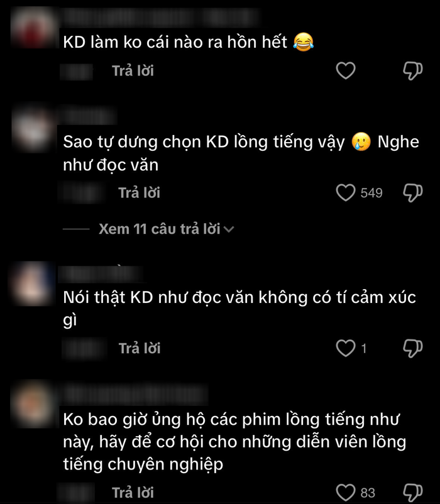Like the comment with 549 likes
Viewport: 440px width, 504px height.
tap(346, 192)
